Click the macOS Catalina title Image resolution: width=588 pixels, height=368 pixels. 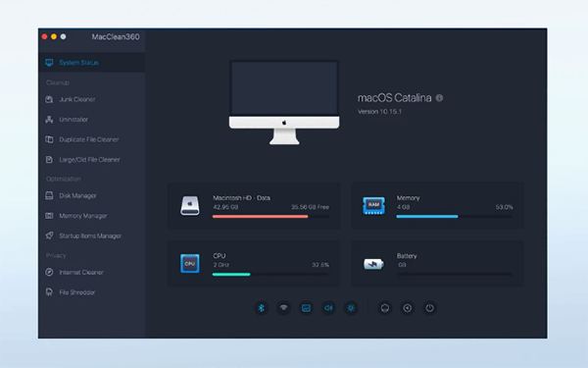[x=395, y=98]
